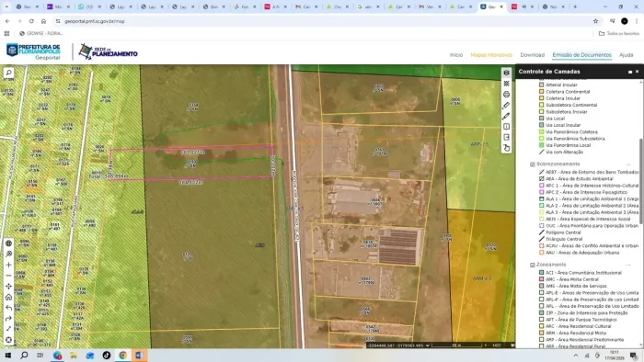Open the Início menu
Image resolution: width=644 pixels, height=362 pixels.
point(456,55)
